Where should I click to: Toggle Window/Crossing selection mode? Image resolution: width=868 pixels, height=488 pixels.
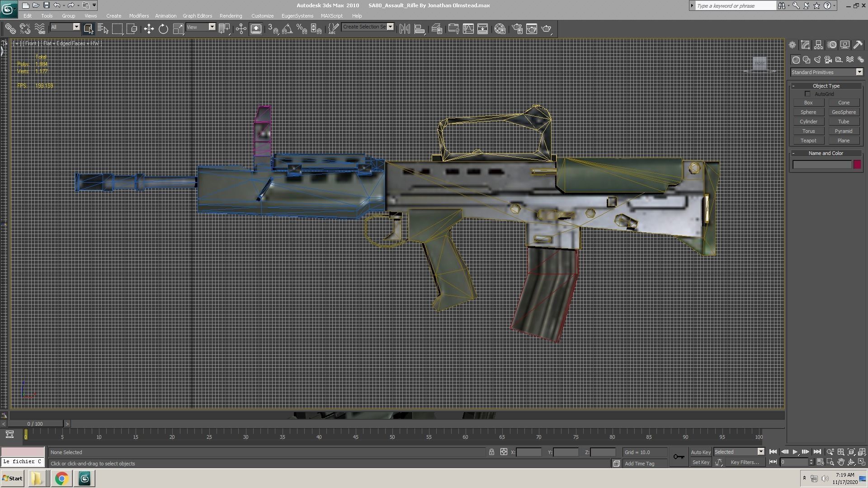(x=132, y=29)
